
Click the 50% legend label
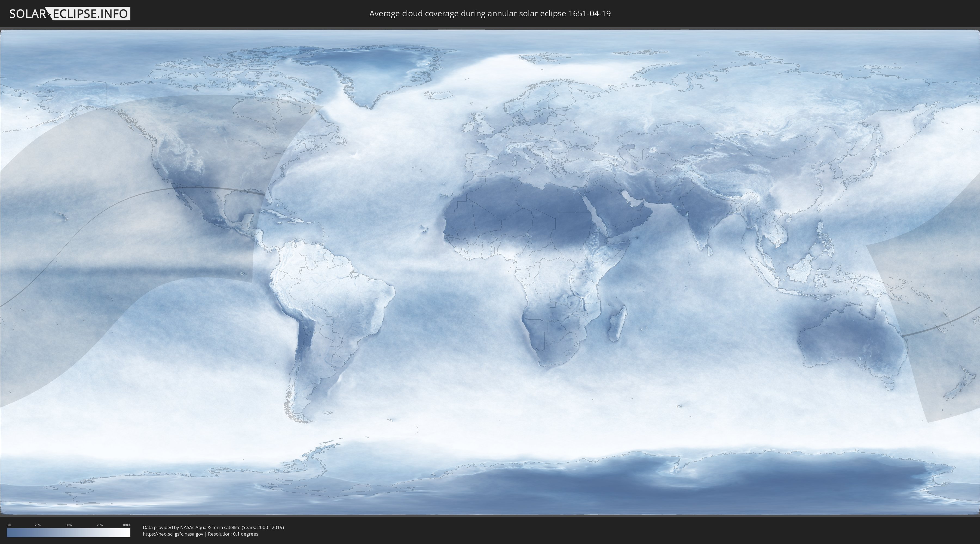(x=69, y=525)
